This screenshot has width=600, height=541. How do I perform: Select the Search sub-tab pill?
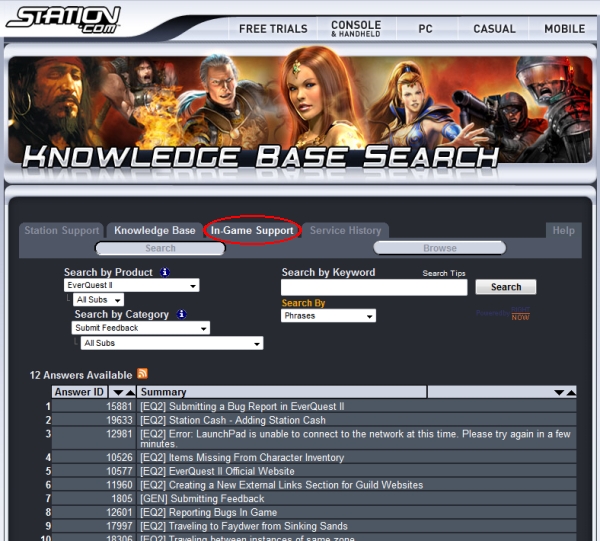(x=160, y=248)
